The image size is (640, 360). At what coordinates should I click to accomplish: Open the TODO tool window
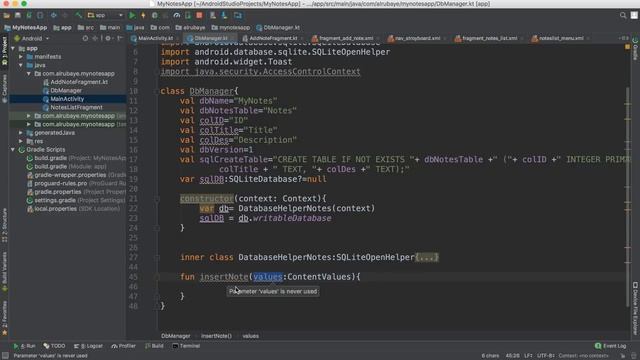54,346
